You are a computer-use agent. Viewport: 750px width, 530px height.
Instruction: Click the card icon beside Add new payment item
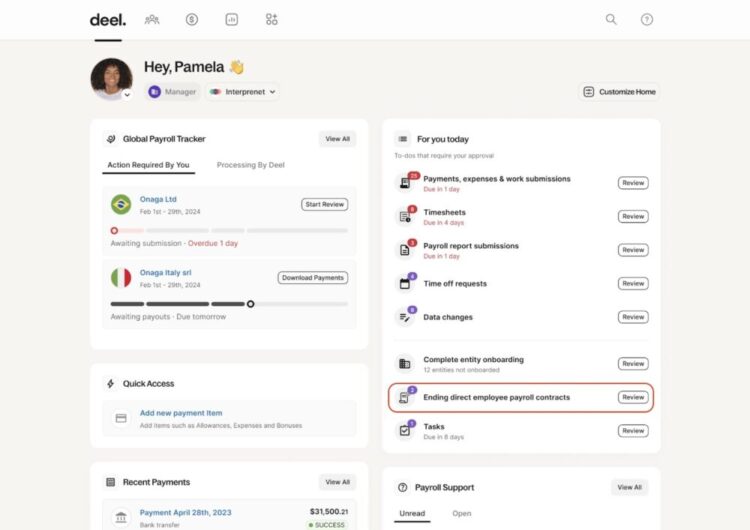tap(121, 418)
